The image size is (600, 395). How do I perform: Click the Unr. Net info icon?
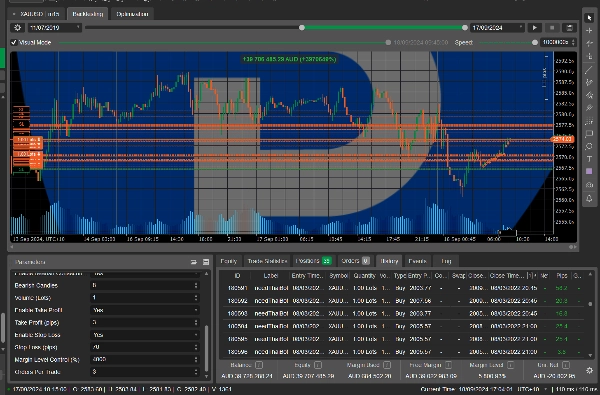[x=566, y=365]
